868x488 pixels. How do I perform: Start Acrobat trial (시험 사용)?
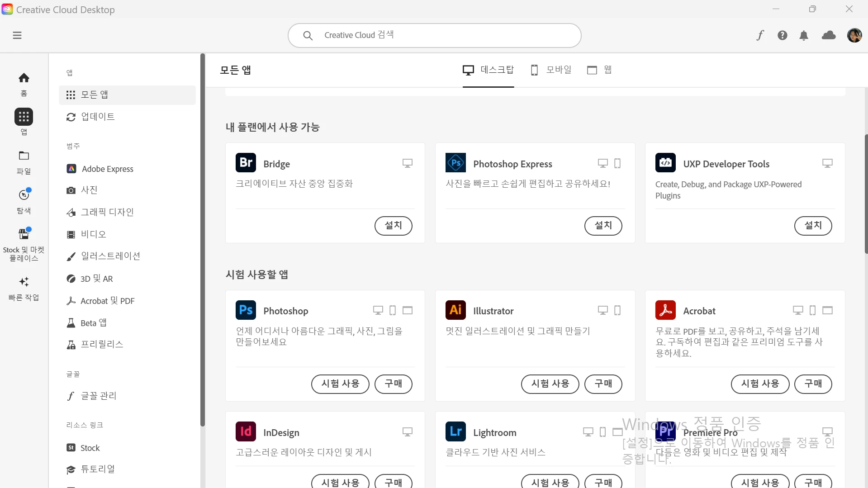point(760,384)
